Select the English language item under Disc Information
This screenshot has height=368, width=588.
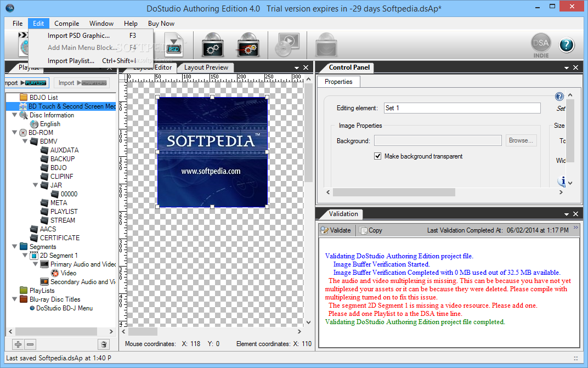click(46, 124)
